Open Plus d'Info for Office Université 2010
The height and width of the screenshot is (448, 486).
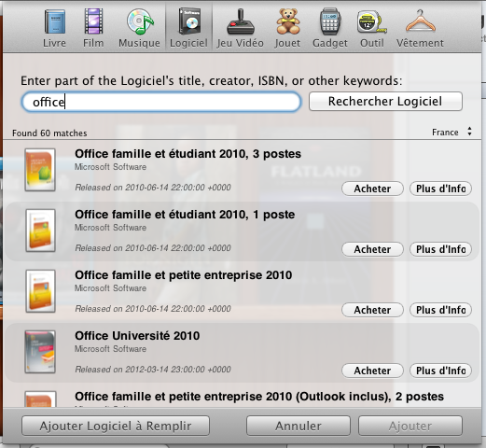pos(440,371)
